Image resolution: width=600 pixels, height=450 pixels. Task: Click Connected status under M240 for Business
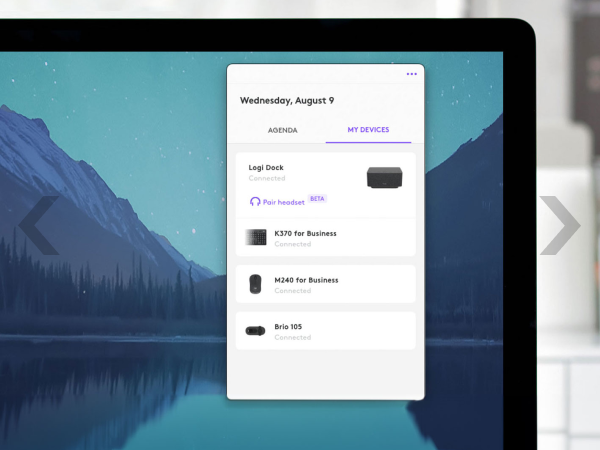pos(293,291)
